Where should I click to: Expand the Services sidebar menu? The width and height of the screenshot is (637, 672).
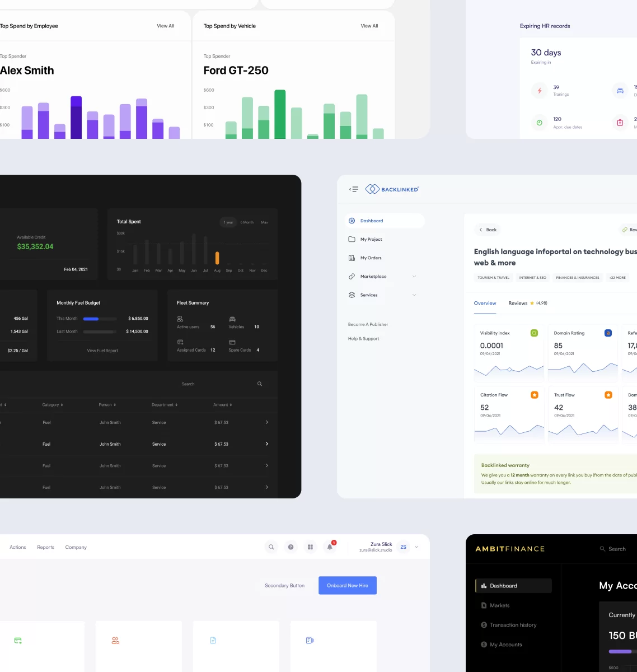pos(414,295)
